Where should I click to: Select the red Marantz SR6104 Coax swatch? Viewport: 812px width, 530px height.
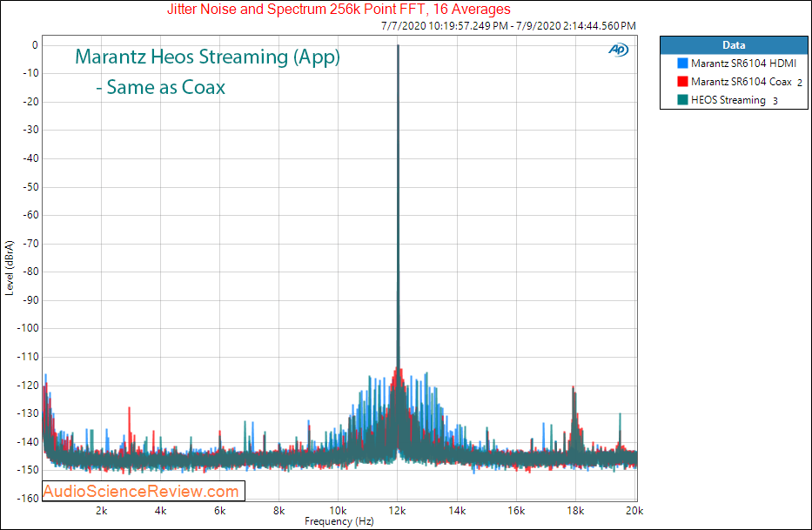[x=682, y=81]
